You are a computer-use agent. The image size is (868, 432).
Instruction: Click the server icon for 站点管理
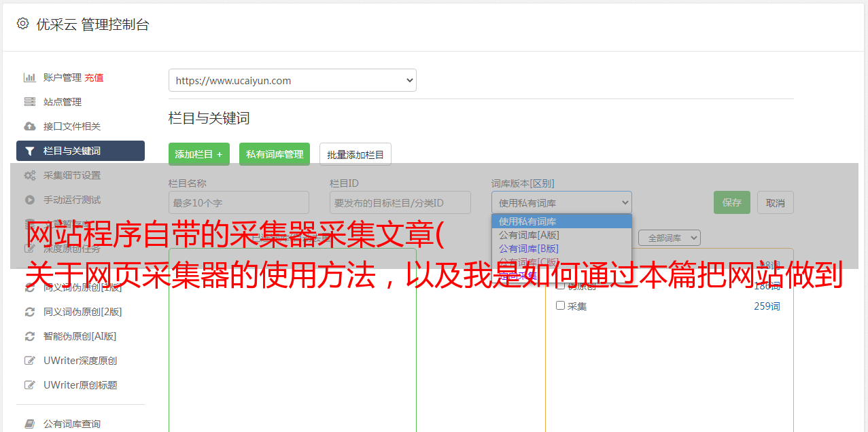tap(29, 102)
